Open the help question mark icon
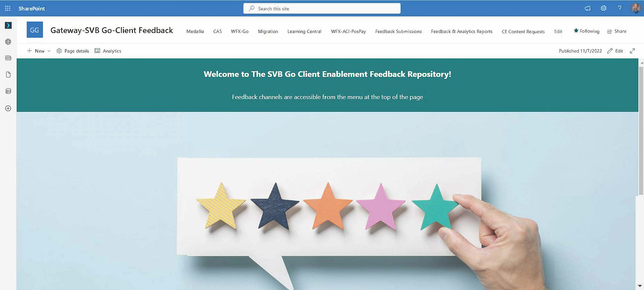This screenshot has height=290, width=644. click(619, 8)
